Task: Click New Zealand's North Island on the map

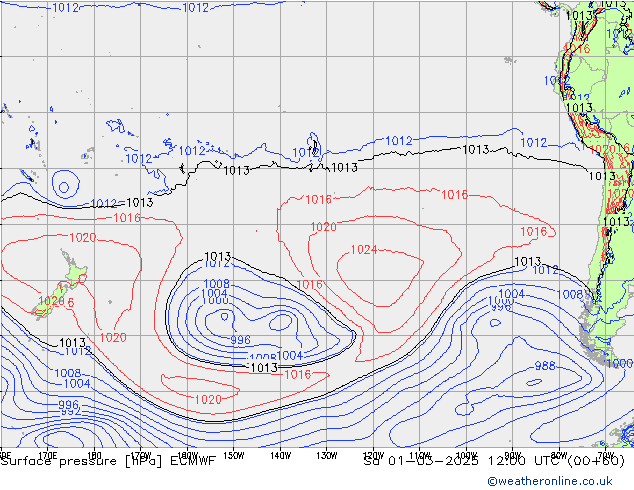Action: 74,271
